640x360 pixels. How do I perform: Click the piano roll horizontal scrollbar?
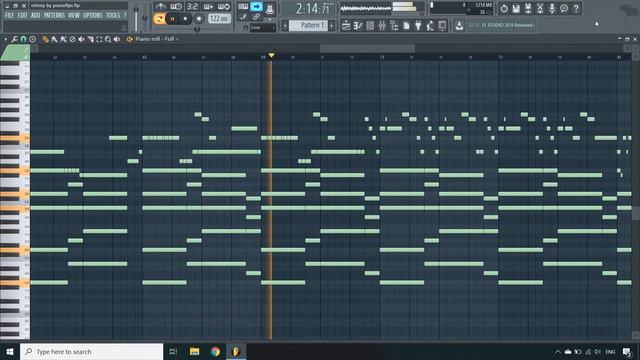point(367,48)
